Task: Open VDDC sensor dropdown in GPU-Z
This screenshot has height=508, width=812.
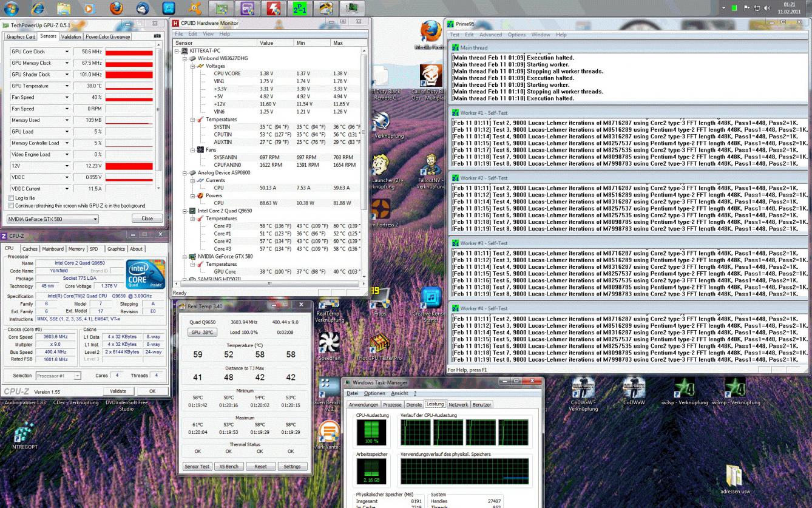Action: pos(67,177)
